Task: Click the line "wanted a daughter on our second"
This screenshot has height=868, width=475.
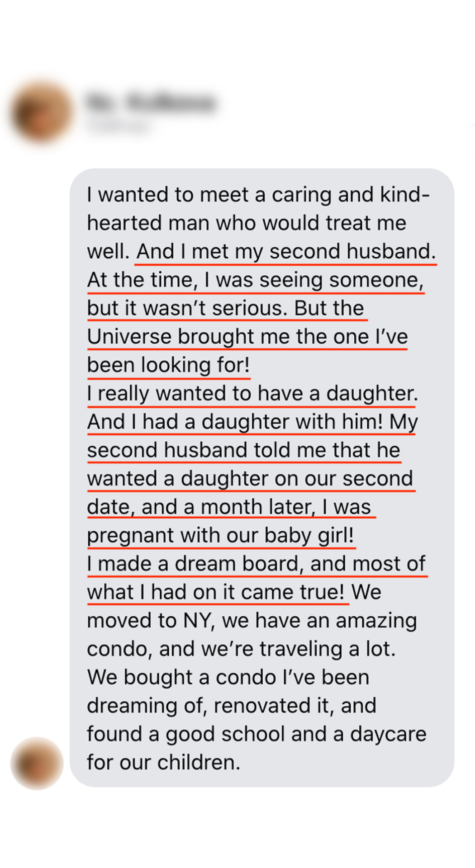Action: pos(250,479)
